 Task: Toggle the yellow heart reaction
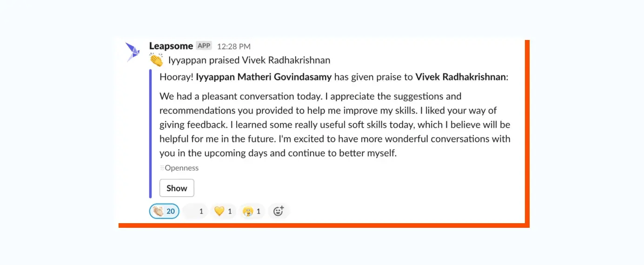coord(223,212)
